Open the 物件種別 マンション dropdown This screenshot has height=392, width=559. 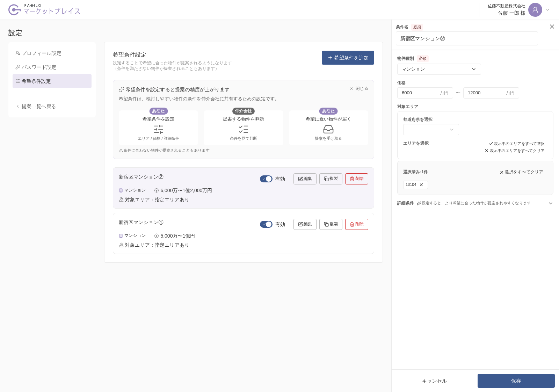[439, 69]
